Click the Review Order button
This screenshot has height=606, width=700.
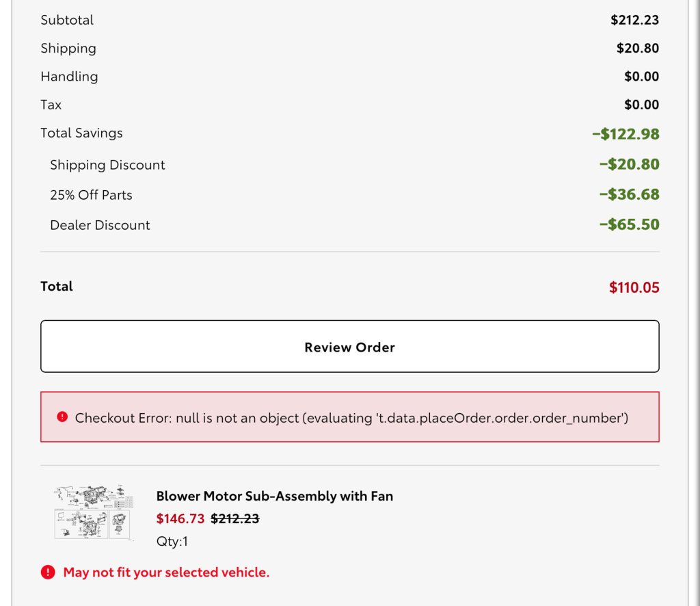click(349, 346)
